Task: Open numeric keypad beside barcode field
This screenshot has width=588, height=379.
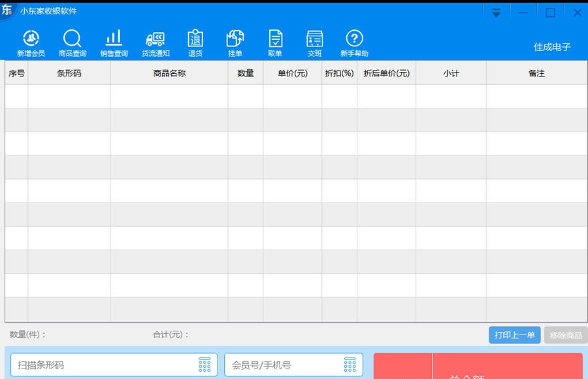Action: (203, 365)
